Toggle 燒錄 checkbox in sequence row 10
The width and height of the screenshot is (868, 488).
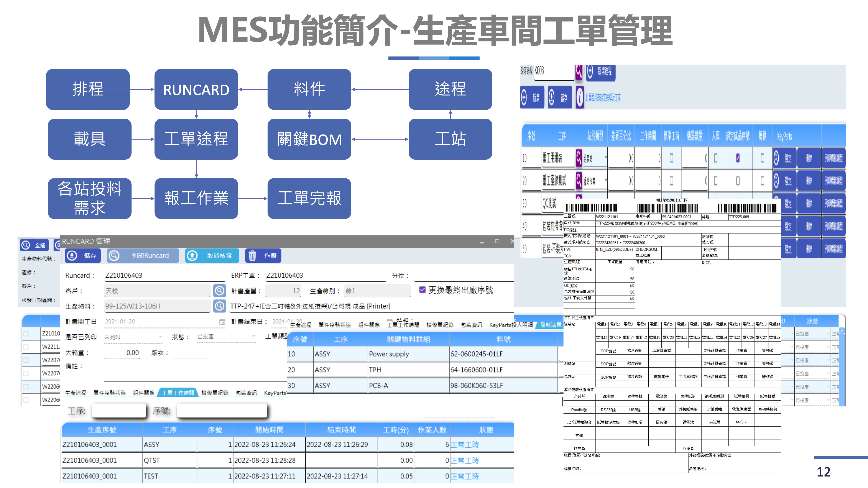pyautogui.click(x=763, y=158)
